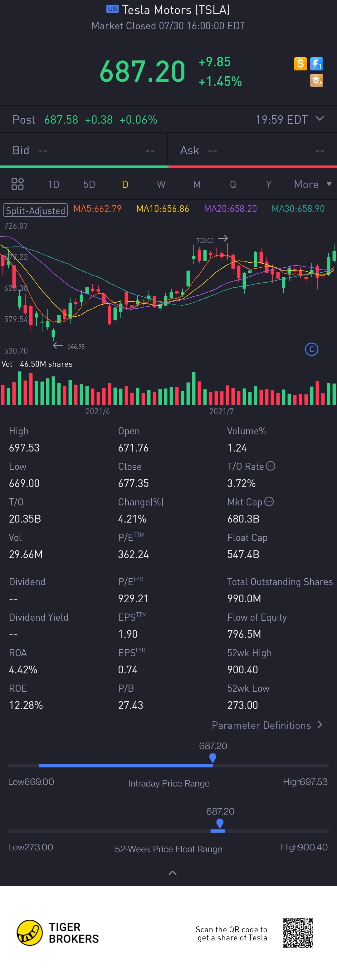Tap the MA30:658.90 indicator label

(x=298, y=208)
